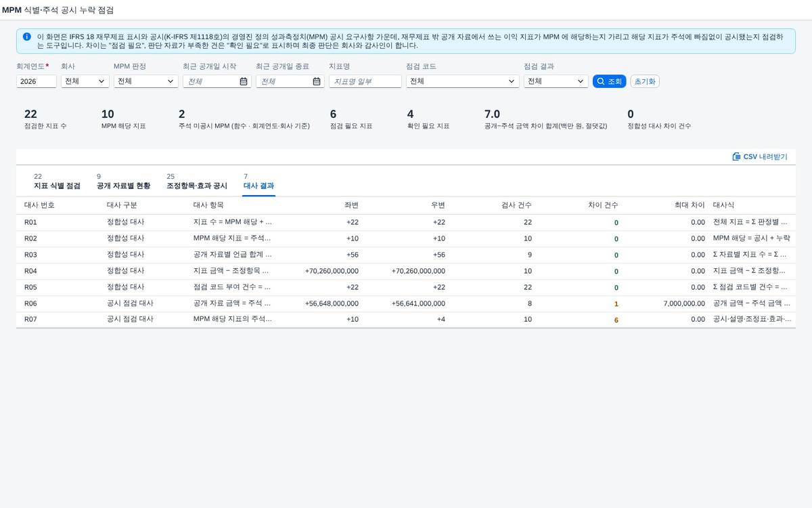
Task: Click the 지표명 text input
Action: [x=365, y=81]
